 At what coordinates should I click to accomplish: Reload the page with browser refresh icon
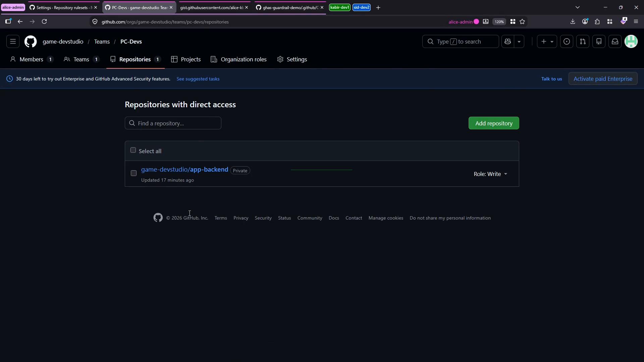[44, 21]
